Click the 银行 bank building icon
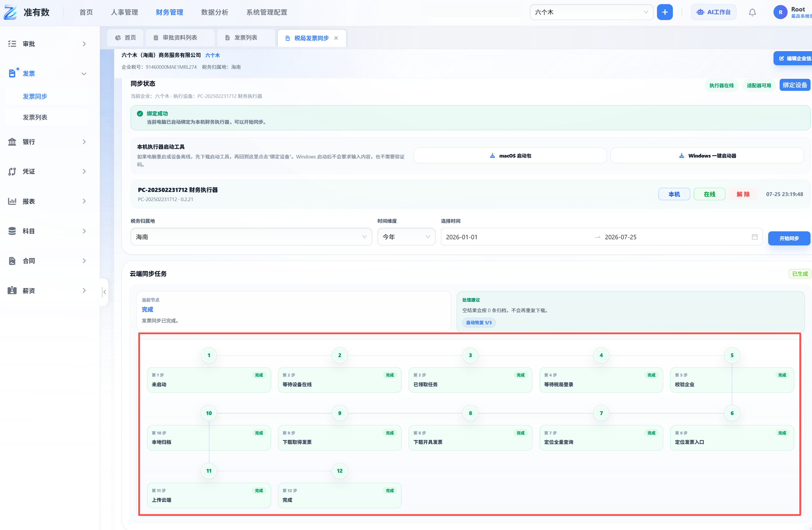The width and height of the screenshot is (812, 530). 12,142
